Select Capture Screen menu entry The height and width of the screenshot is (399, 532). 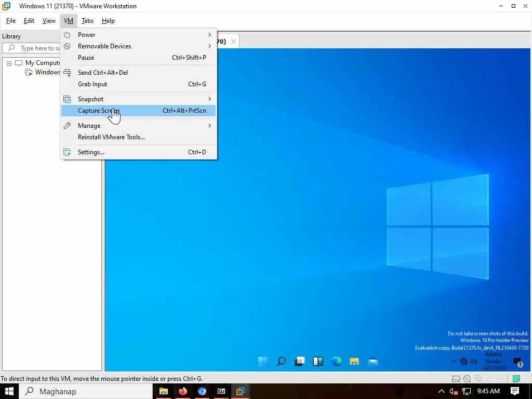tap(138, 111)
